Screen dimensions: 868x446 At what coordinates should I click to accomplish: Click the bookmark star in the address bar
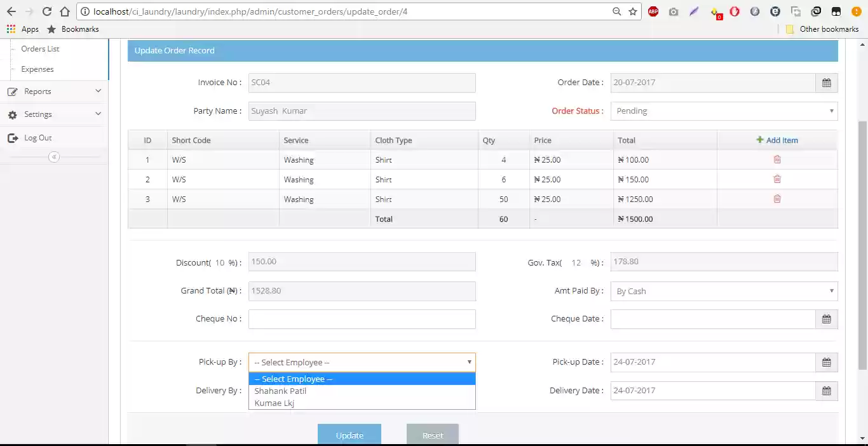632,11
